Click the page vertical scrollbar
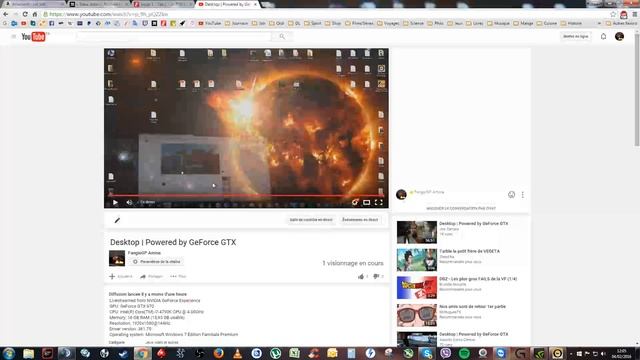This screenshot has height=360, width=640. click(x=637, y=90)
